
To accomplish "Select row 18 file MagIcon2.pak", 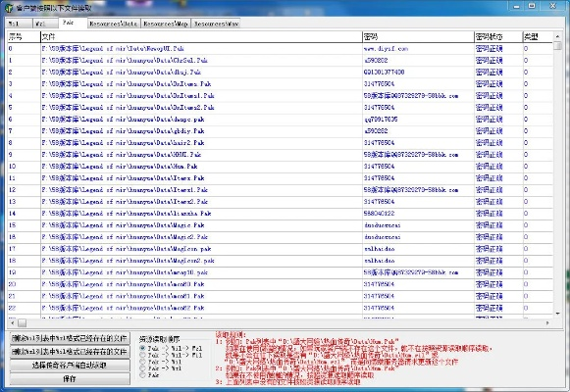I will pyautogui.click(x=128, y=261).
